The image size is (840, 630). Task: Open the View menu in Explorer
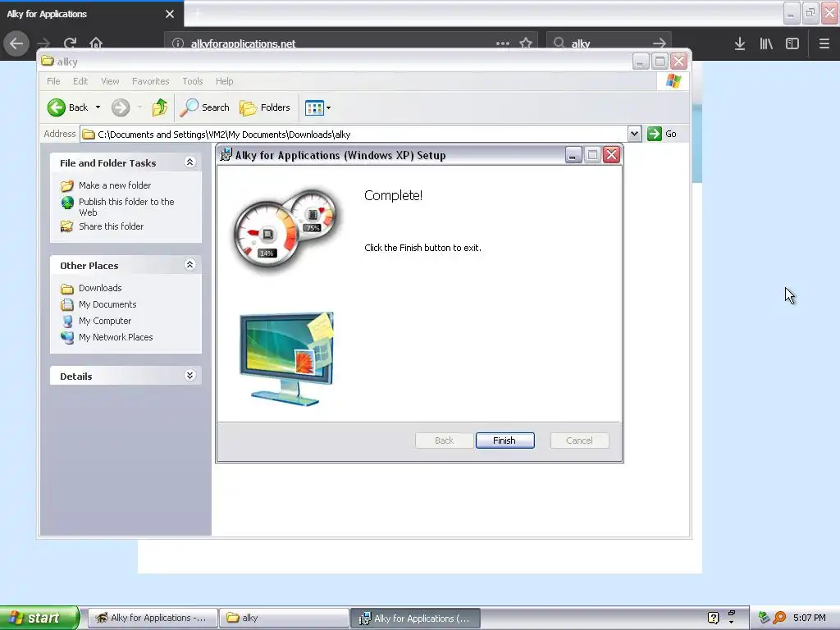pyautogui.click(x=110, y=81)
